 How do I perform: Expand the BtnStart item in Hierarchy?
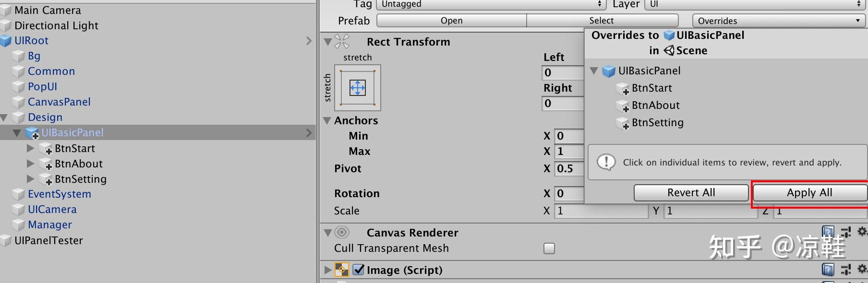[x=30, y=148]
